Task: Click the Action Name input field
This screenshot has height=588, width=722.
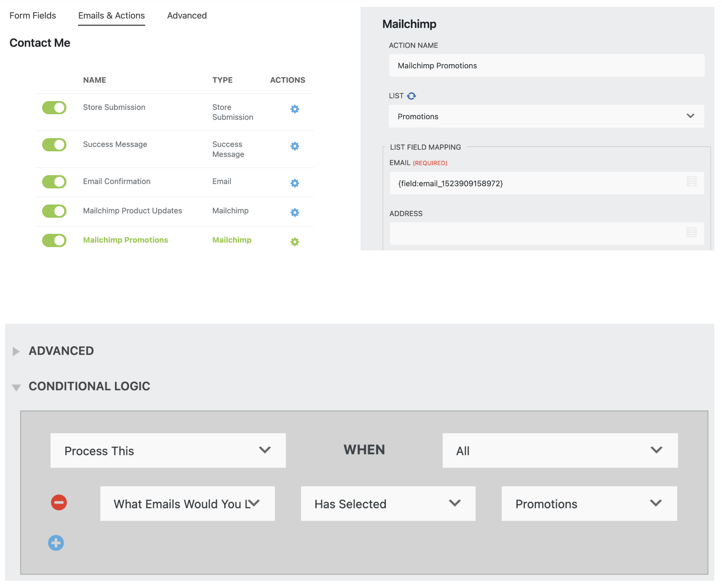Action: click(x=546, y=65)
